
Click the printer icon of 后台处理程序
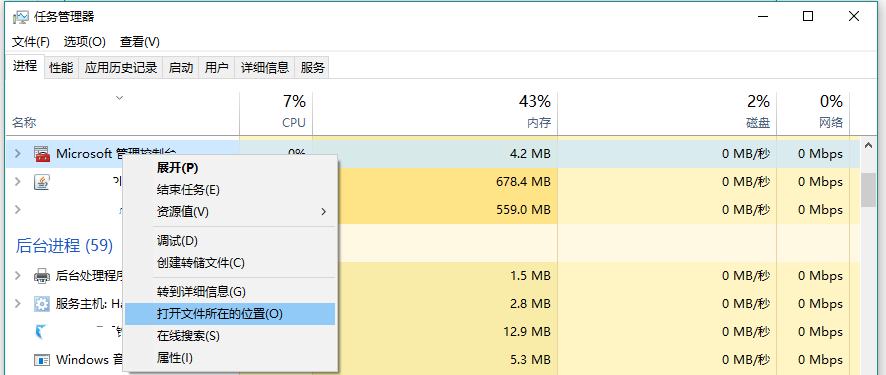42,276
